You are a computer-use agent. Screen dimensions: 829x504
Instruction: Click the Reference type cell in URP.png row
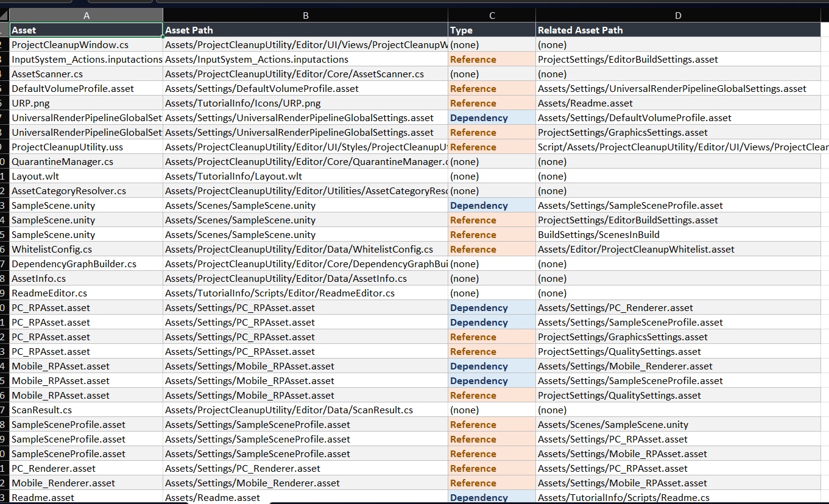coord(492,103)
